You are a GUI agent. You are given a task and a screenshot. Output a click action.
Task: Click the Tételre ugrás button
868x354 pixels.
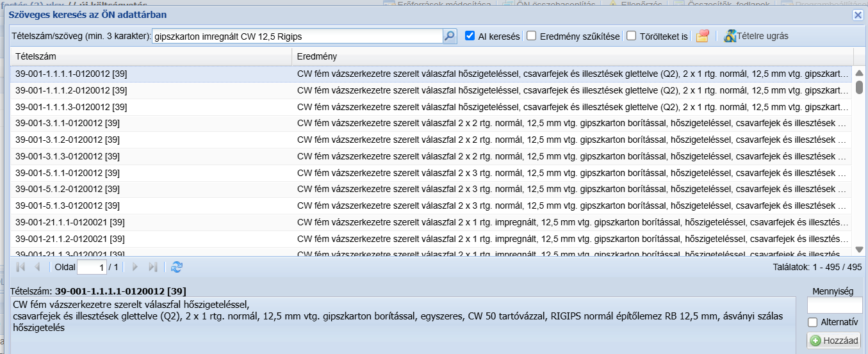756,36
